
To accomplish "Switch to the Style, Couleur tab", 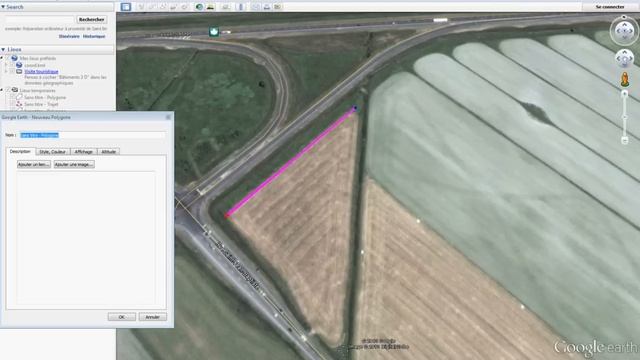I will click(53, 151).
